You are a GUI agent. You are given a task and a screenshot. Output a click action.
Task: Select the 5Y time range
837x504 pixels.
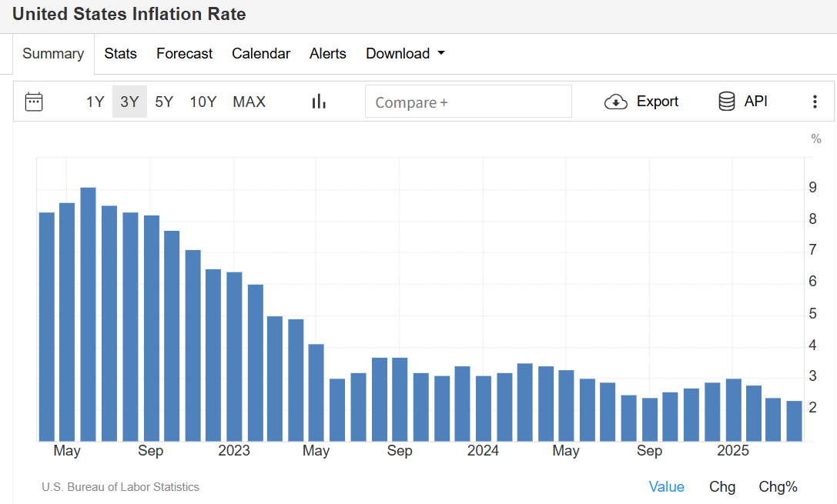coord(164,102)
